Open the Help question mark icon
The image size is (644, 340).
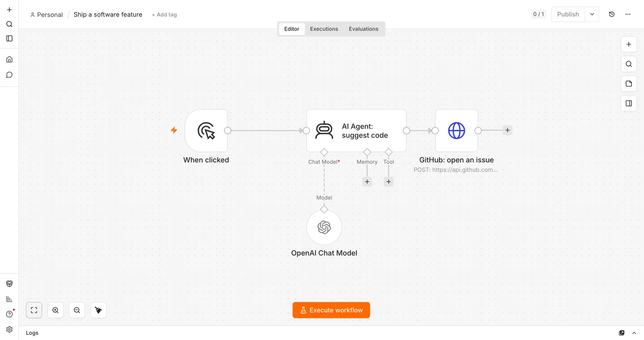point(9,314)
